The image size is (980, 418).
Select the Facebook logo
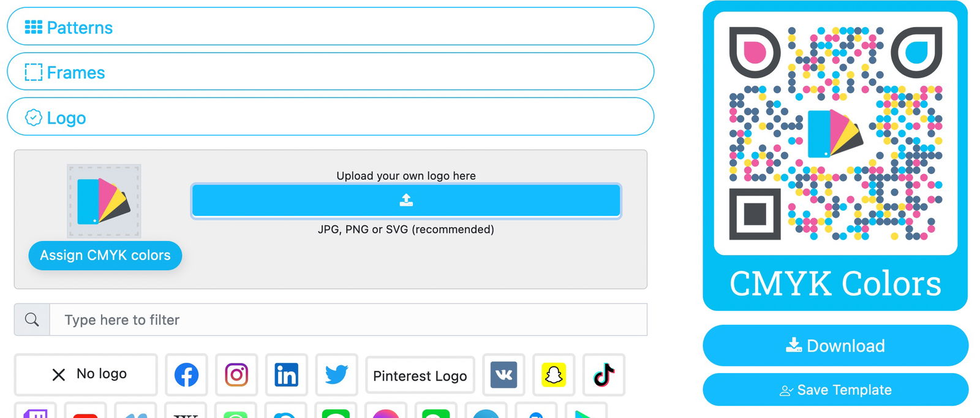pos(186,374)
